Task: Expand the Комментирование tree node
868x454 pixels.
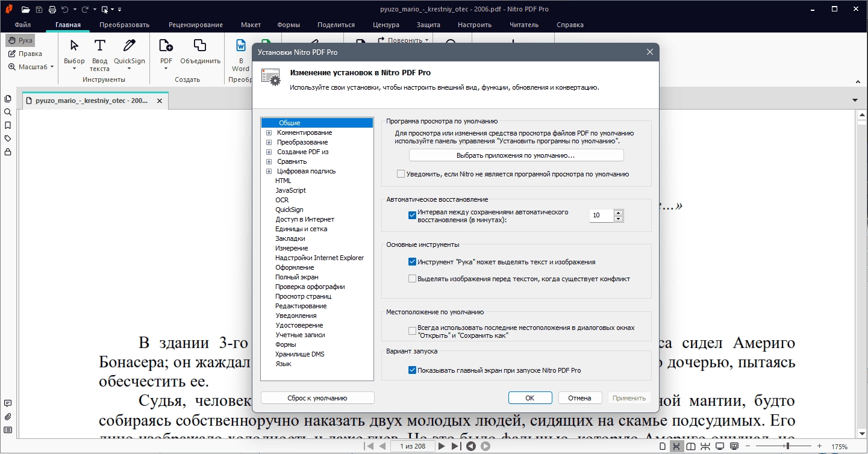Action: (x=269, y=132)
